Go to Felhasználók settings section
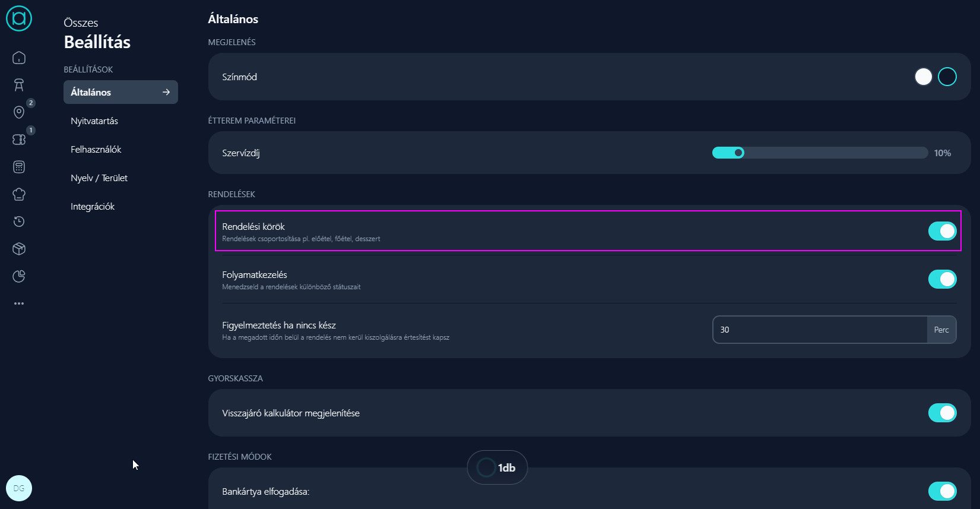The width and height of the screenshot is (980, 509). click(96, 150)
